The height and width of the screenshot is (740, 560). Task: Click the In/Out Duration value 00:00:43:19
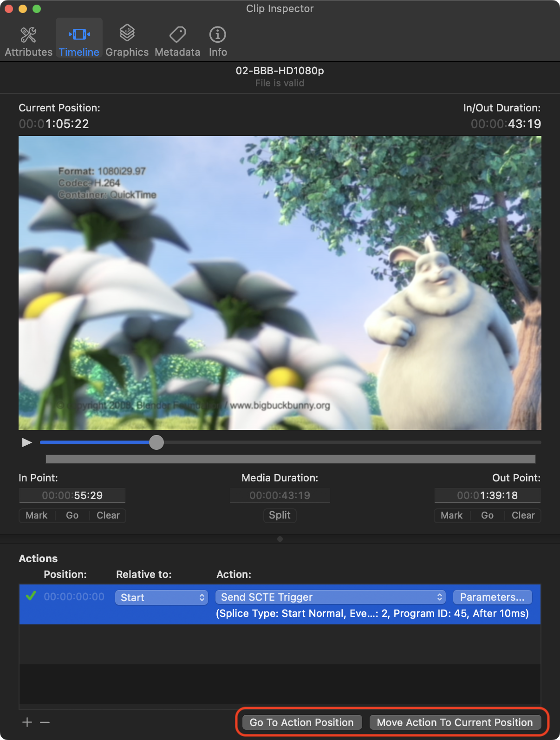[x=506, y=124]
